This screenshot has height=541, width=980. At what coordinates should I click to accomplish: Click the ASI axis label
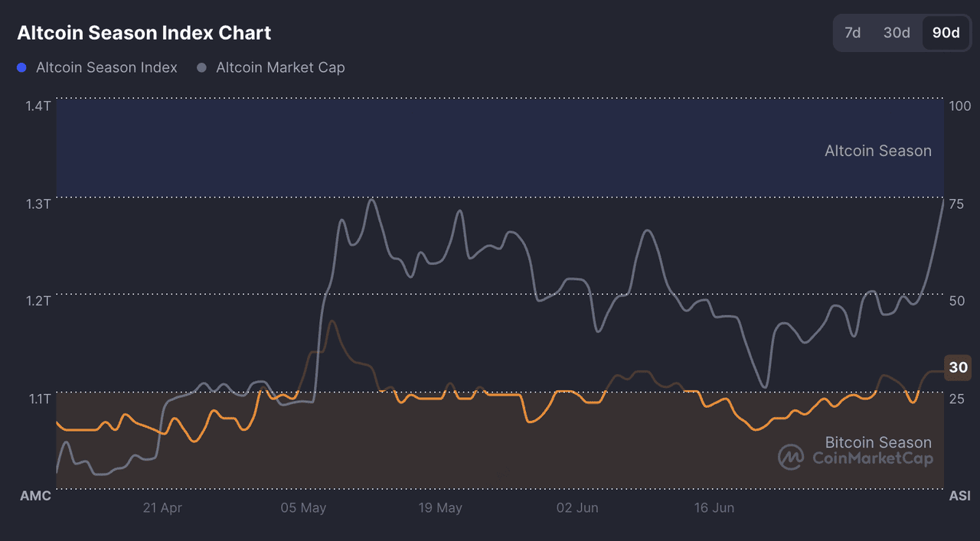[x=960, y=496]
